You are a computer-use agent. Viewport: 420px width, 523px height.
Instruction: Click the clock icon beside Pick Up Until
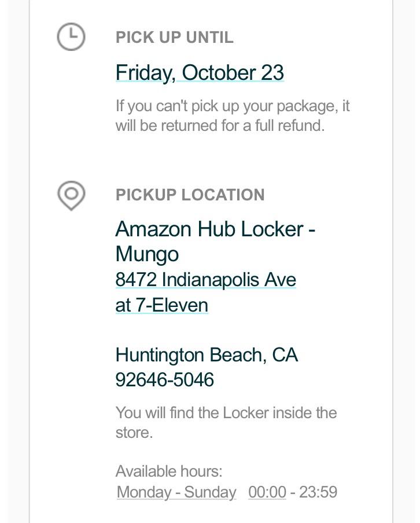point(71,36)
